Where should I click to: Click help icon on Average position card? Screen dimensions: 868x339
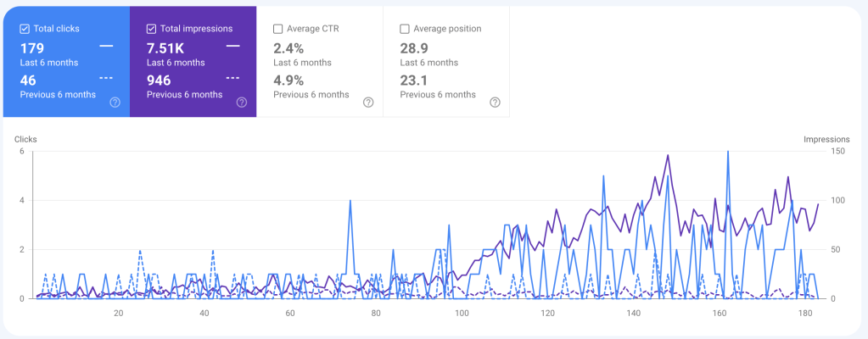tap(495, 103)
